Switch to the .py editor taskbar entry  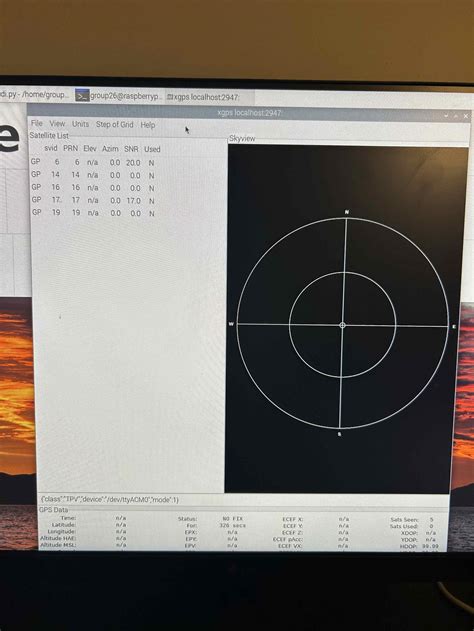click(35, 95)
